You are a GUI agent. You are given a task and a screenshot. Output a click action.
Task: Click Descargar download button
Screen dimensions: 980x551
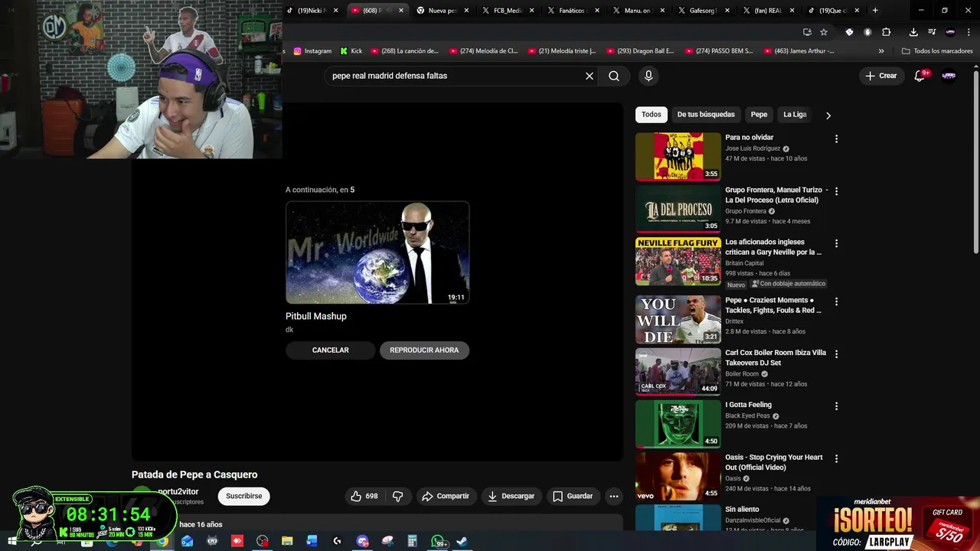tap(511, 496)
